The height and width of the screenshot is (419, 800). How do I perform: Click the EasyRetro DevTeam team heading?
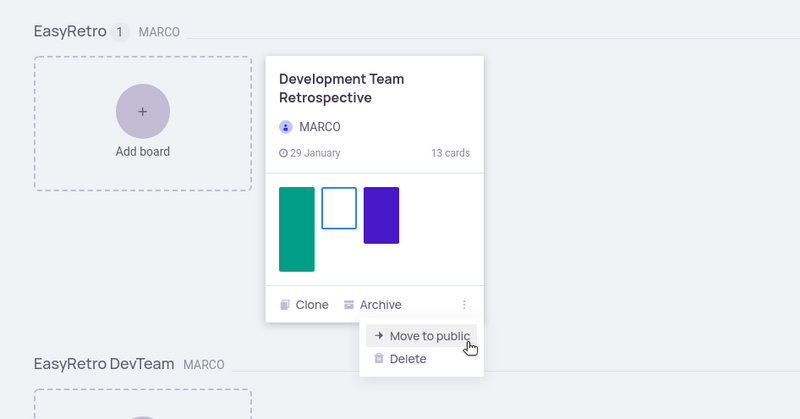click(x=104, y=364)
